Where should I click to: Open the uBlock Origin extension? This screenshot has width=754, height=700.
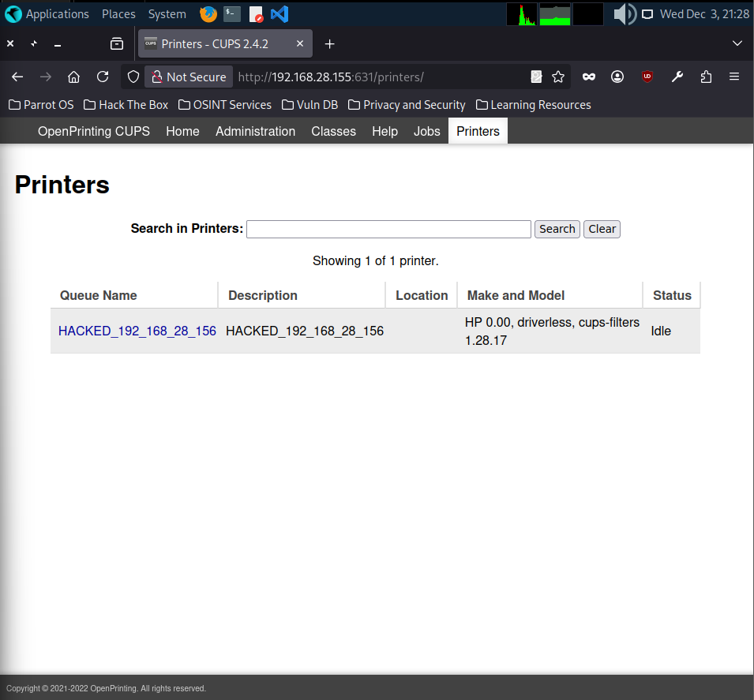coord(647,77)
